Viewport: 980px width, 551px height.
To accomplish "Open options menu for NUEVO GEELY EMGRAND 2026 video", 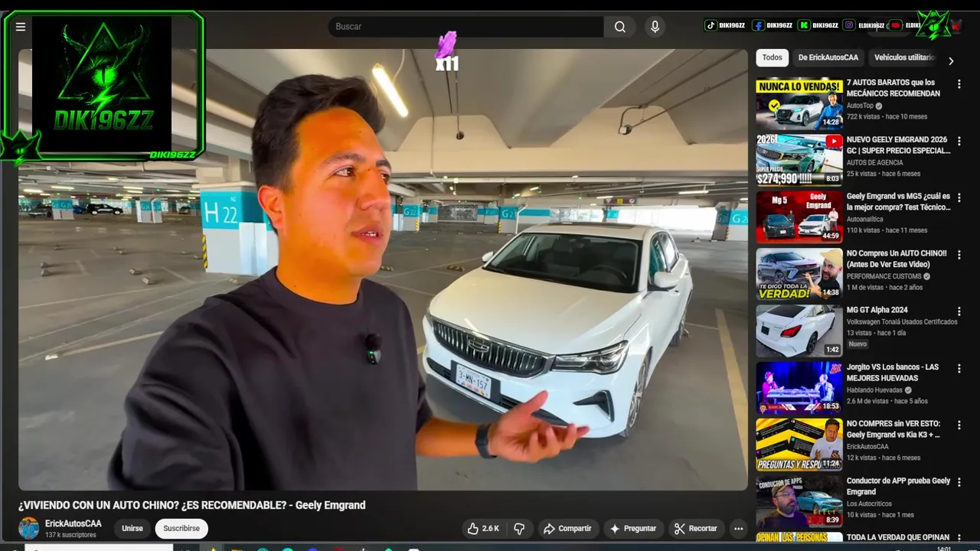I will [x=959, y=142].
